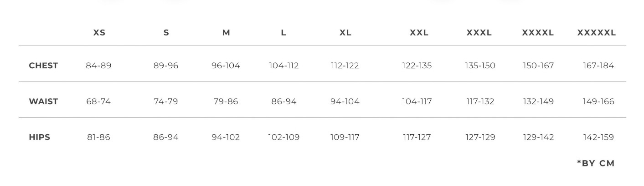This screenshot has width=644, height=186.
Task: Click waist measurement 74-79
Action: coord(166,101)
